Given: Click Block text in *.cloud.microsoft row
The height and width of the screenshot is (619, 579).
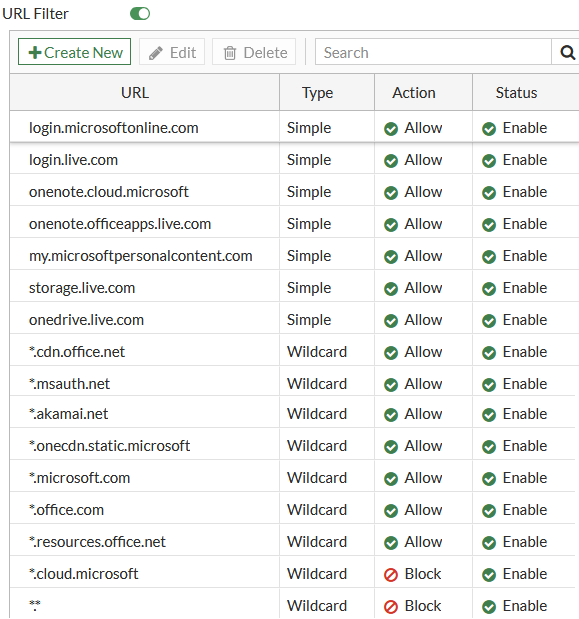Looking at the screenshot, I should [423, 574].
